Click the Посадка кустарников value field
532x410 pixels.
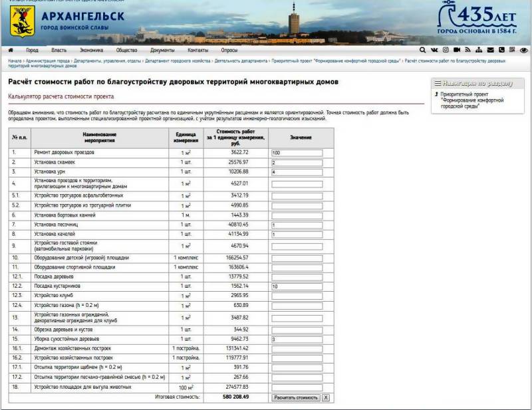coord(297,286)
